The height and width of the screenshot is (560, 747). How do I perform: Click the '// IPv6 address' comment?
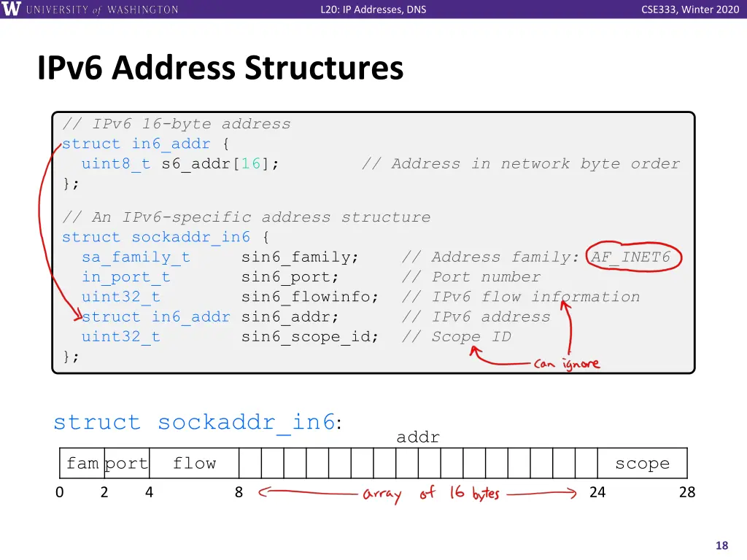click(x=476, y=317)
